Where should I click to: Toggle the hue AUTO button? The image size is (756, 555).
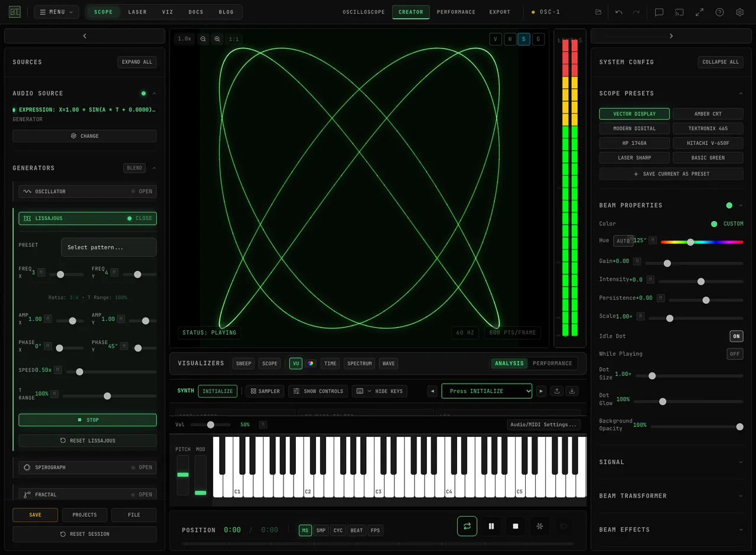623,241
